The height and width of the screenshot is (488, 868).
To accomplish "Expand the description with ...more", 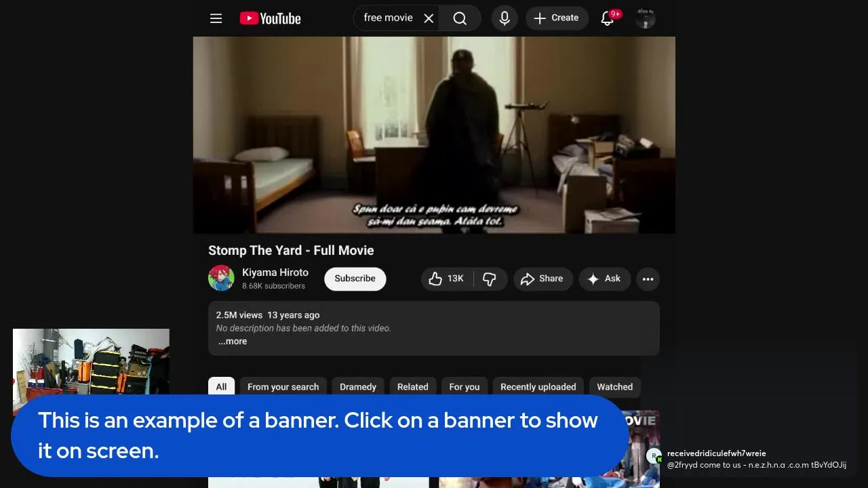I will (x=233, y=342).
